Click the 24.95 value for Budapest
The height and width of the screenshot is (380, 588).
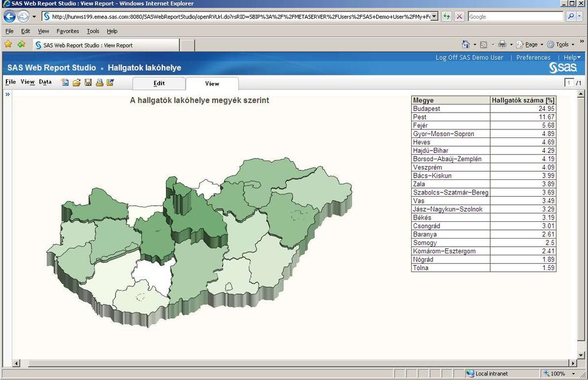click(547, 109)
